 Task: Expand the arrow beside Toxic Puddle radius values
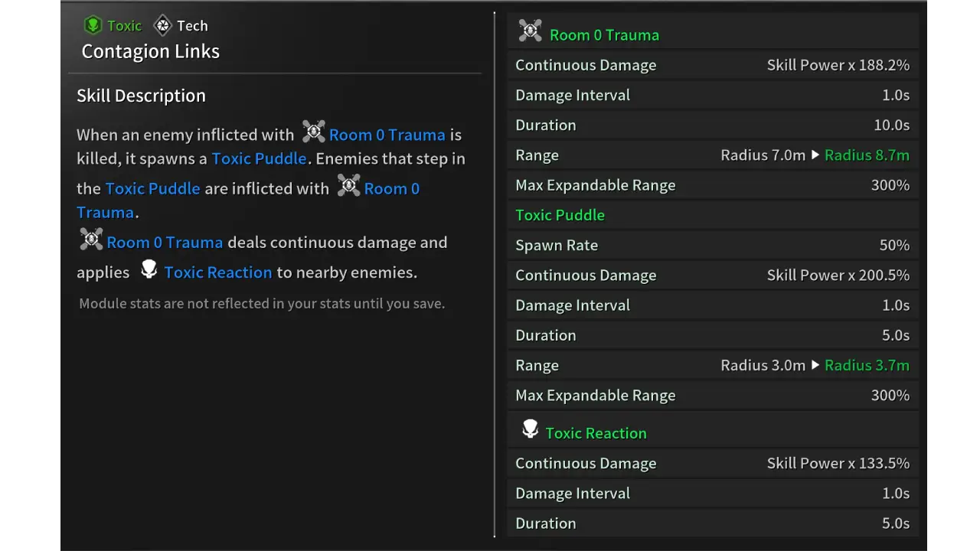[x=816, y=365]
